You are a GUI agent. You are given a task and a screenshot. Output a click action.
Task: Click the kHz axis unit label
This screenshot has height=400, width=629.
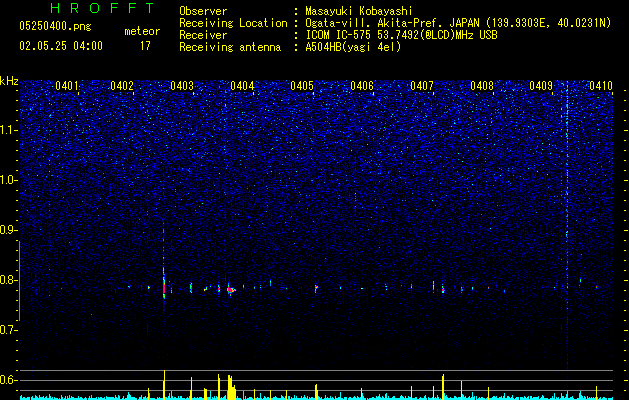[x=9, y=81]
